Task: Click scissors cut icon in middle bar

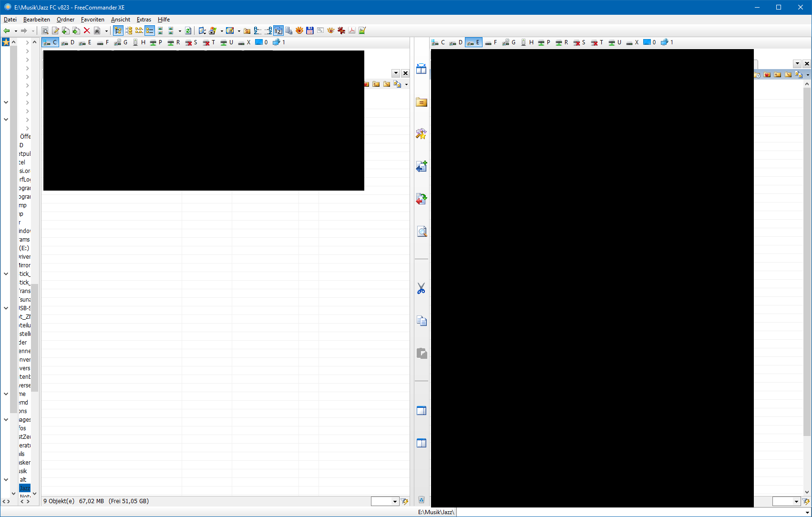Action: click(x=421, y=288)
